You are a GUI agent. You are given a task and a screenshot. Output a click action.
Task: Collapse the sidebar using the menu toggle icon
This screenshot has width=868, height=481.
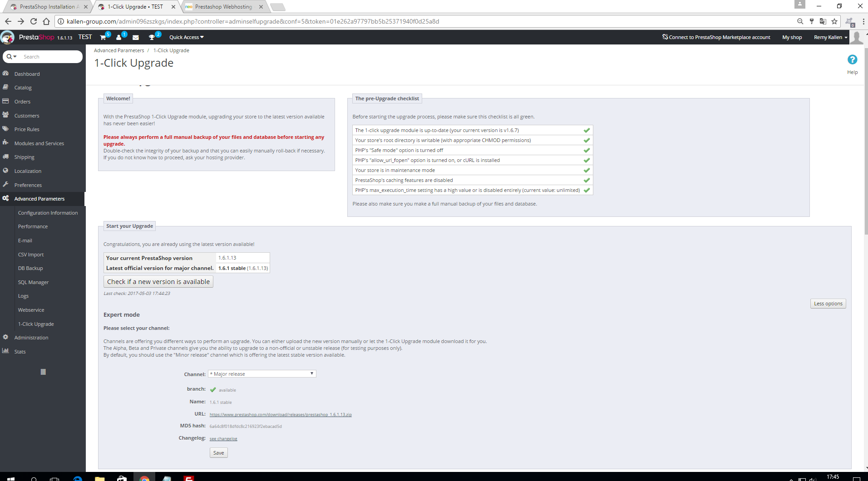(43, 372)
